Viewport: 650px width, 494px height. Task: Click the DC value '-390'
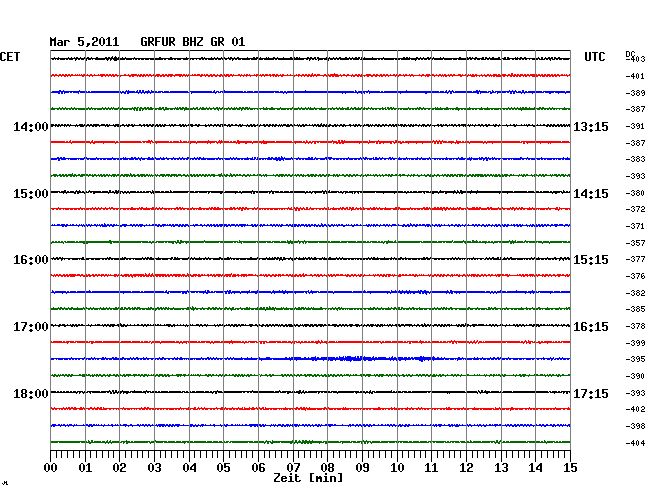(x=635, y=376)
